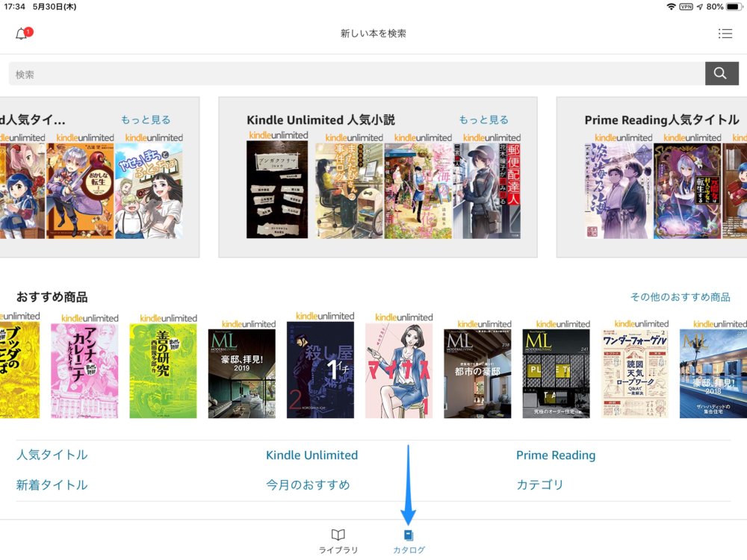The image size is (747, 560).
Task: Open the 郵便配達人 novel cover
Action: click(486, 190)
